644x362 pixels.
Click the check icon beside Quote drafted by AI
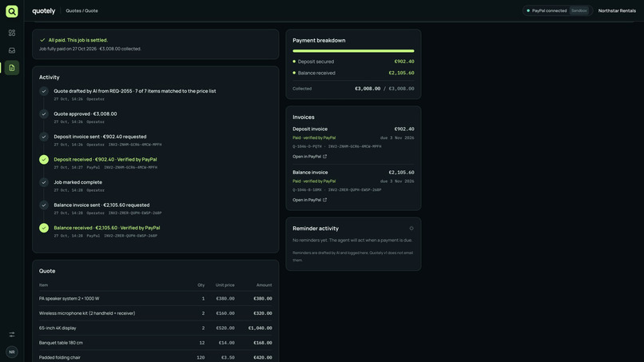tap(44, 91)
